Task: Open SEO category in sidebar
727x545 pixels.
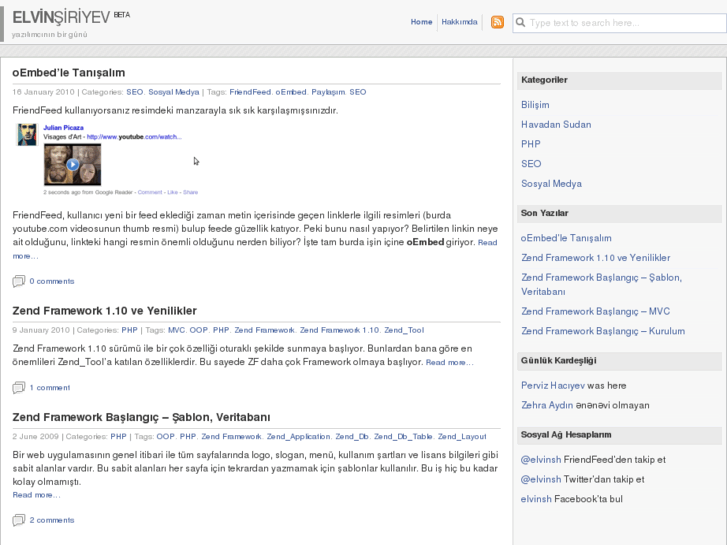Action: [531, 164]
